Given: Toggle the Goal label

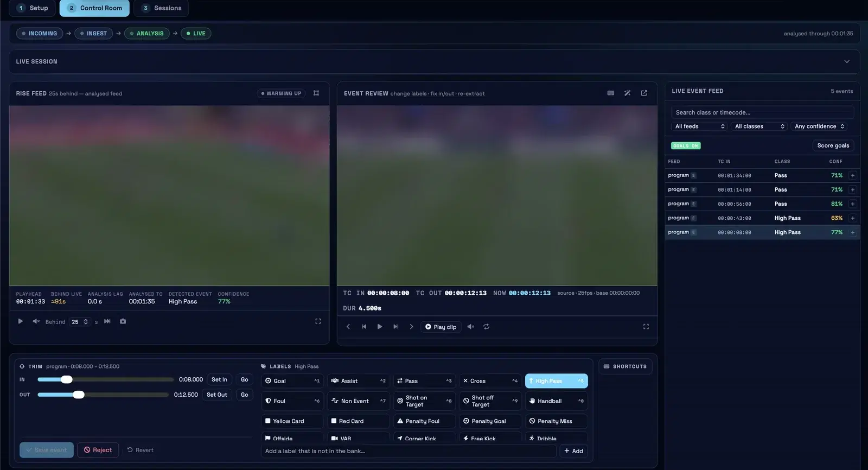Looking at the screenshot, I should click(x=292, y=381).
